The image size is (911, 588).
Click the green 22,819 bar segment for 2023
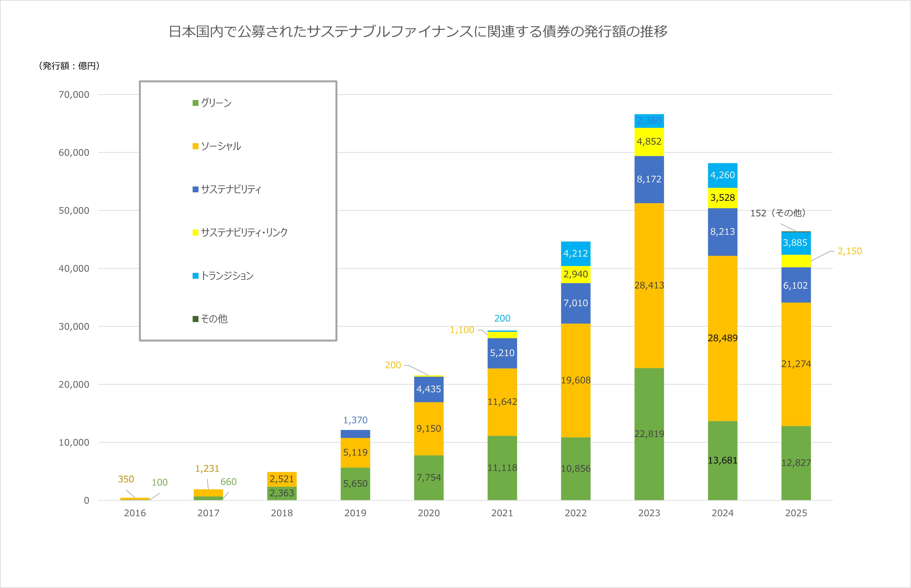(649, 434)
